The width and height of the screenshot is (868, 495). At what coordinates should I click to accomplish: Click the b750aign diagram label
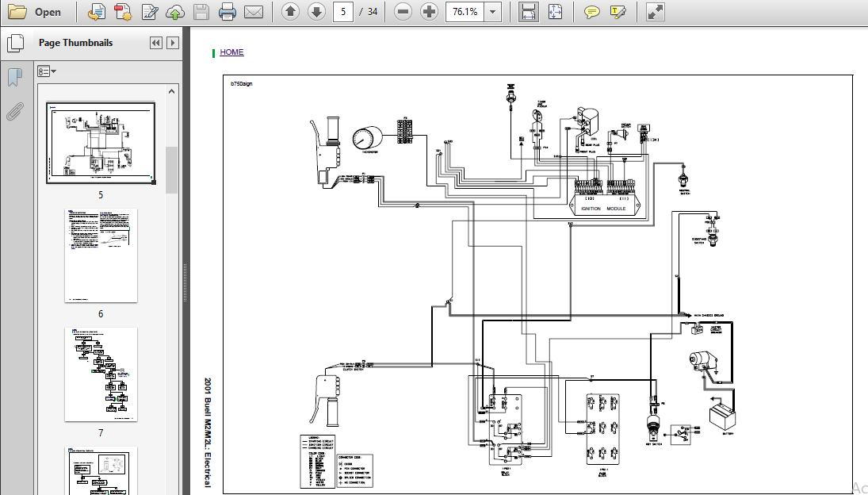pos(241,83)
